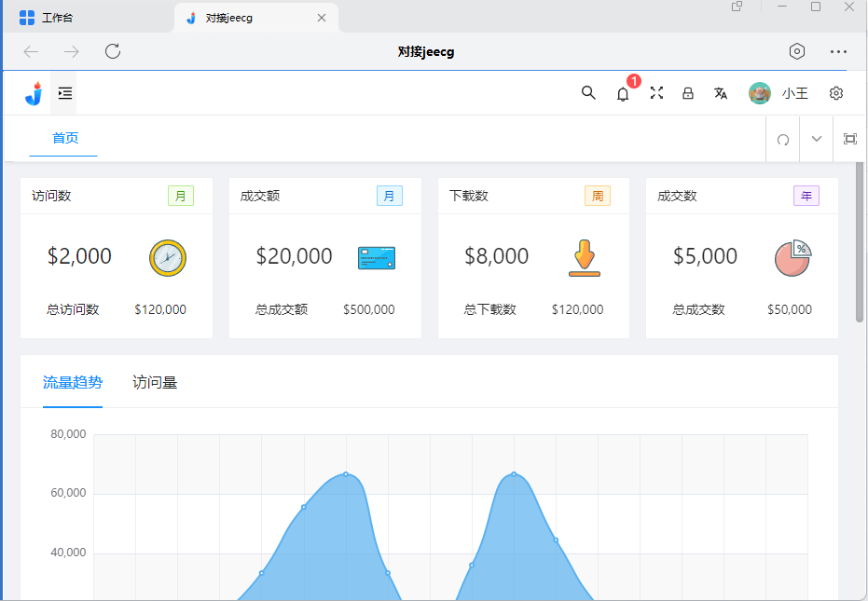This screenshot has height=601, width=868.
Task: Click the 下载数 card title
Action: [x=469, y=196]
